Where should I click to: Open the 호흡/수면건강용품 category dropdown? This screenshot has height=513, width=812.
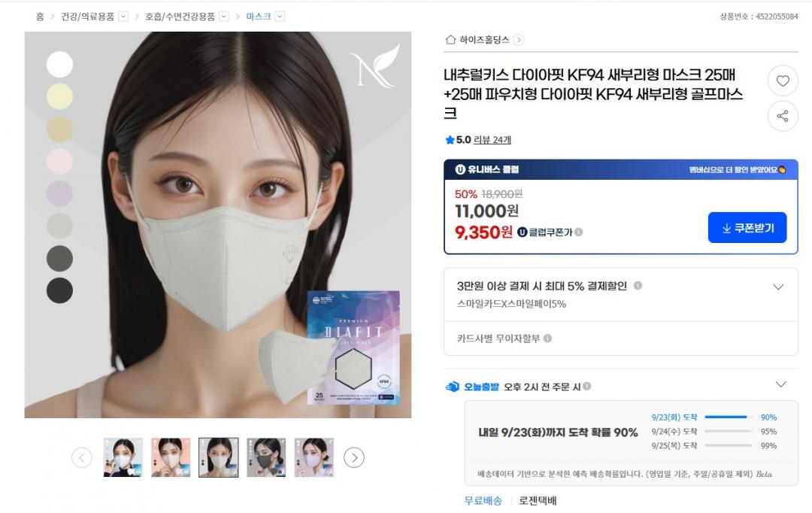pyautogui.click(x=224, y=17)
